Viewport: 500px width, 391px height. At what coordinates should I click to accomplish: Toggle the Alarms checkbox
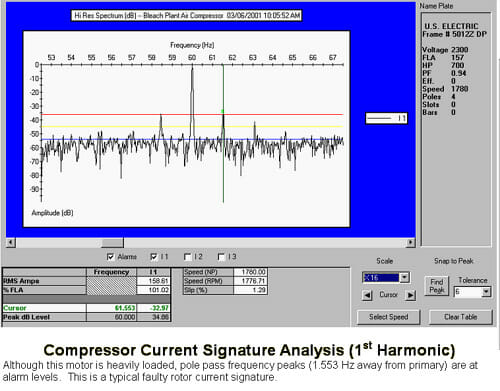tap(111, 257)
